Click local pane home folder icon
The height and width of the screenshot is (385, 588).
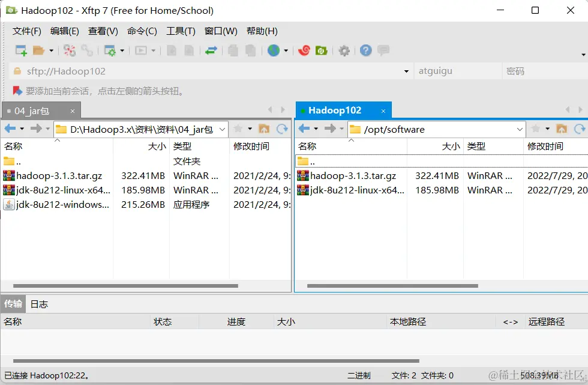point(264,129)
